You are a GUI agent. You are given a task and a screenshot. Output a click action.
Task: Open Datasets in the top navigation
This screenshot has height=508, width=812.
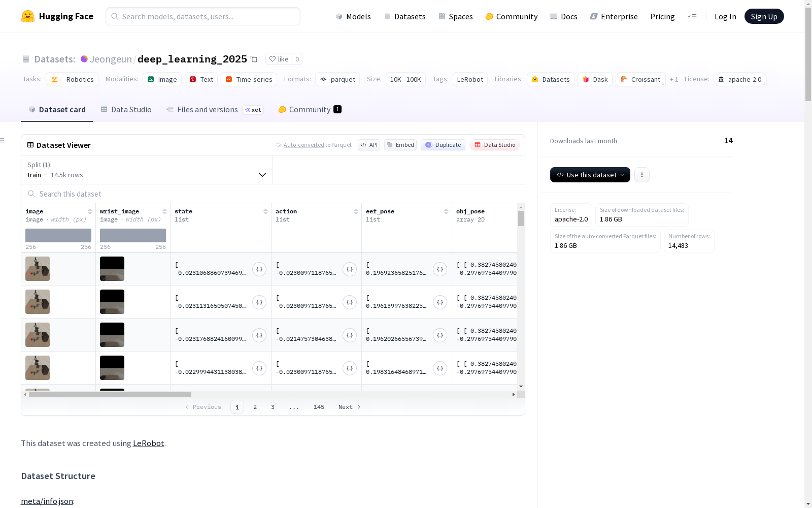click(x=405, y=16)
